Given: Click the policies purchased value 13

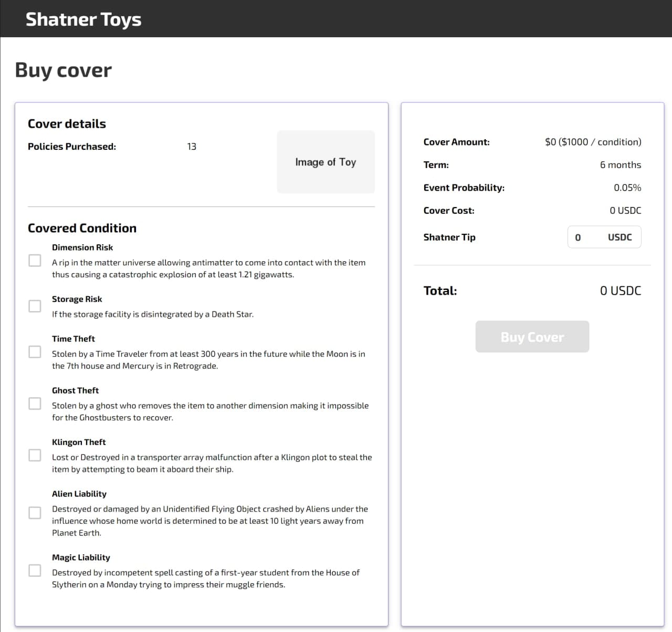Looking at the screenshot, I should click(x=192, y=147).
